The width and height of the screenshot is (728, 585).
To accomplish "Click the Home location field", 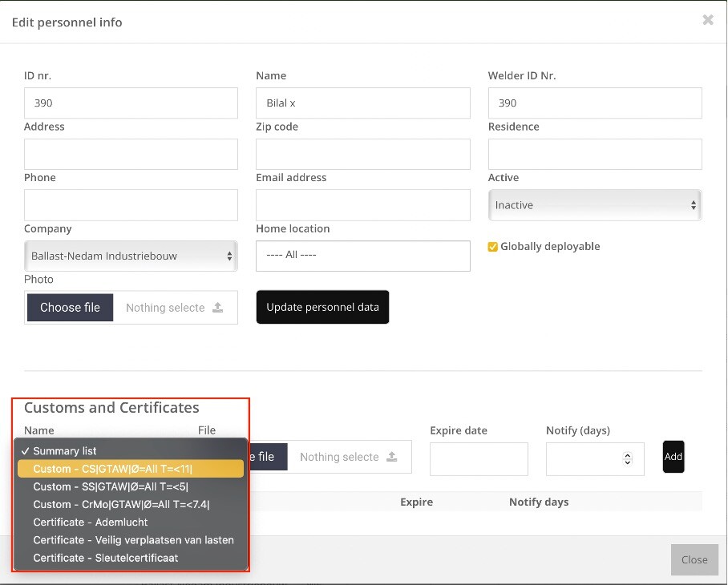I will coord(362,256).
